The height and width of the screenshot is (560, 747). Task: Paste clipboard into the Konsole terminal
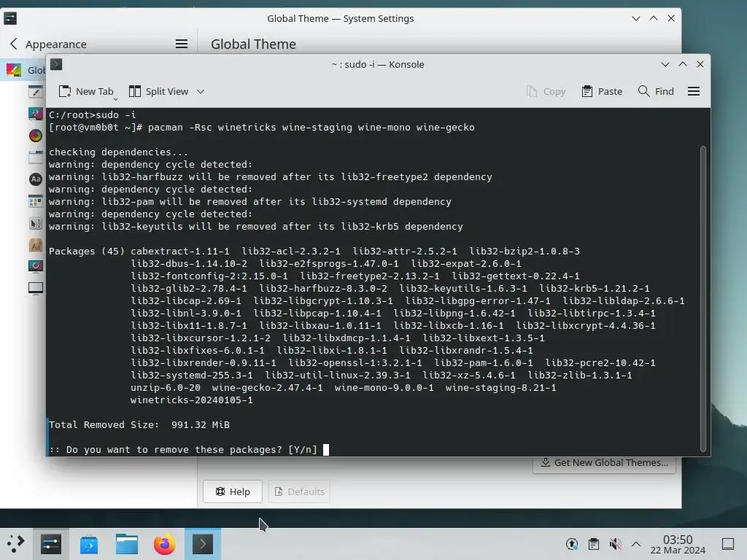click(602, 91)
